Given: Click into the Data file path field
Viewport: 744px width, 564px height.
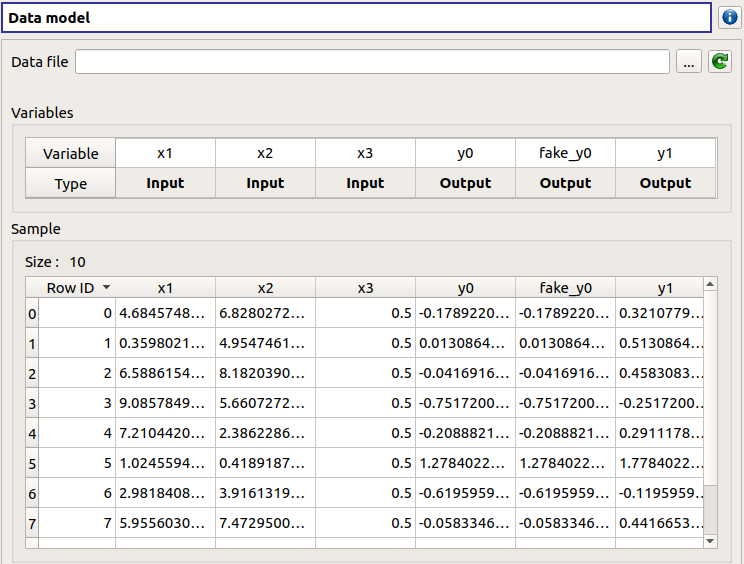Looking at the screenshot, I should pyautogui.click(x=371, y=62).
